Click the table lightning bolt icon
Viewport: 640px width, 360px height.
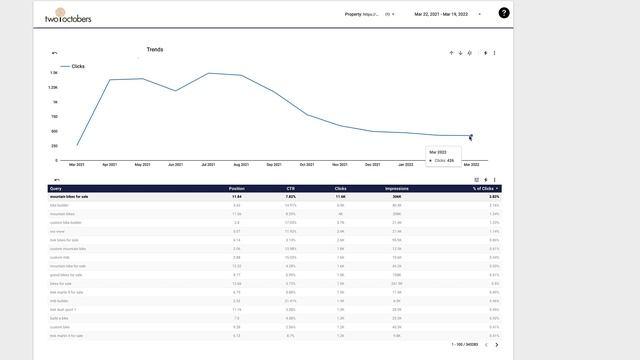point(486,180)
